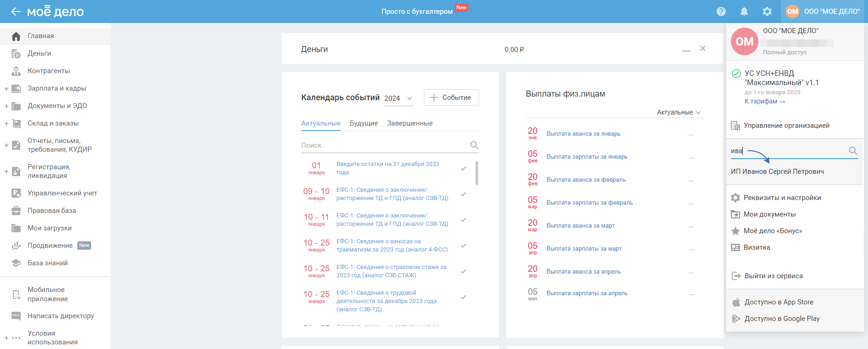
Task: Expand the Регистрация, ликвидация section
Action: (6, 172)
